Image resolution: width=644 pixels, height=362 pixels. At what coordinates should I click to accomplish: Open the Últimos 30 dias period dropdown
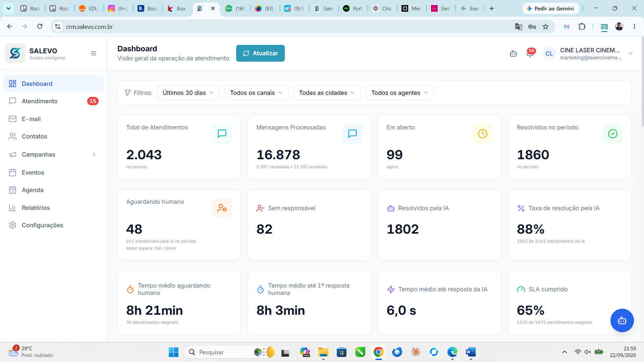pyautogui.click(x=188, y=93)
